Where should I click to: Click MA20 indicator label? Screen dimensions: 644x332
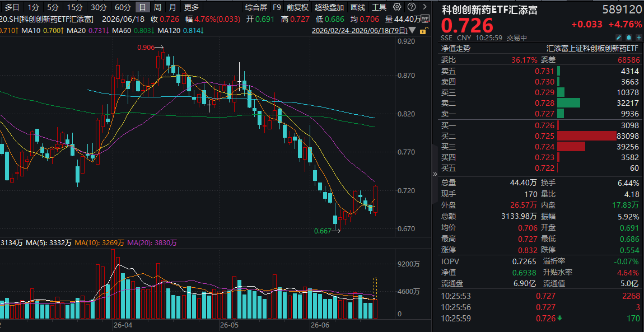[77, 31]
